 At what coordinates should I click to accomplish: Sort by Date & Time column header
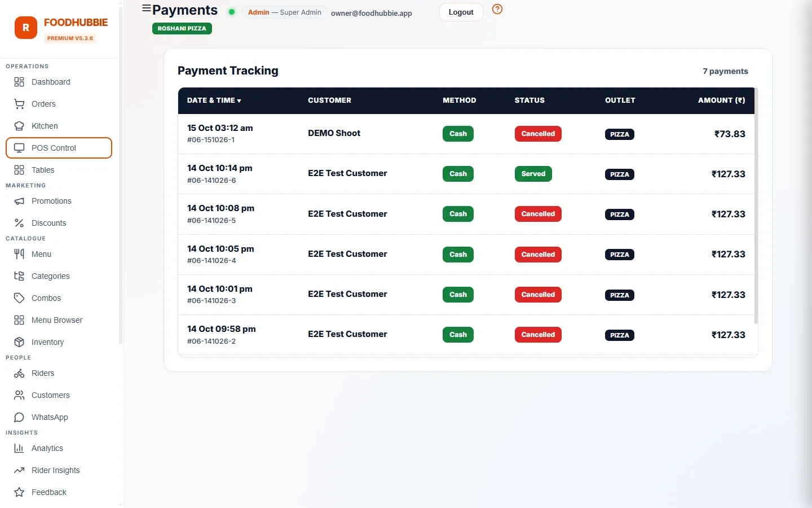[214, 100]
